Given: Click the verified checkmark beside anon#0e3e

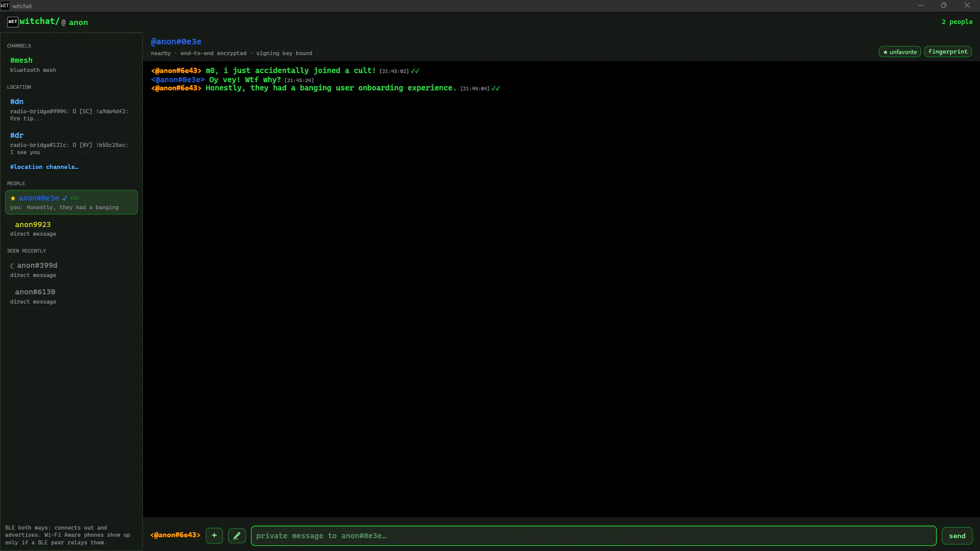Looking at the screenshot, I should (x=65, y=198).
